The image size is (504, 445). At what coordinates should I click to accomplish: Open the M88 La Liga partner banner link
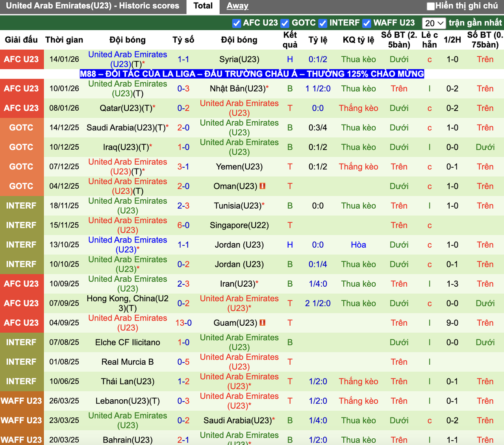click(x=252, y=74)
